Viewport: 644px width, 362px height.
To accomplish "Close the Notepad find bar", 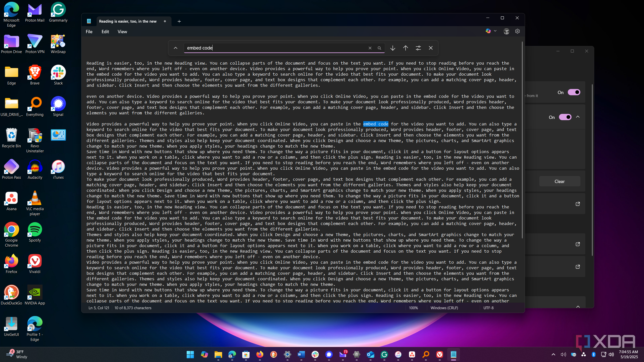I will tap(431, 48).
